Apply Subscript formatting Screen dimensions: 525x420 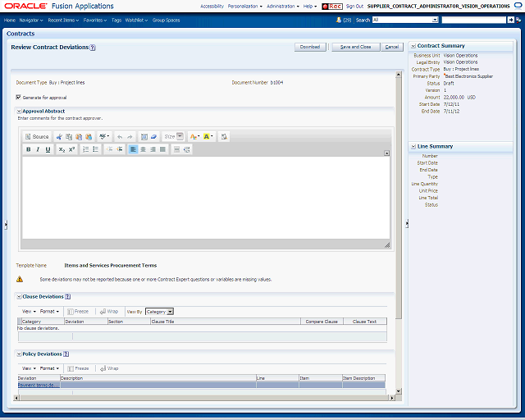pos(62,149)
